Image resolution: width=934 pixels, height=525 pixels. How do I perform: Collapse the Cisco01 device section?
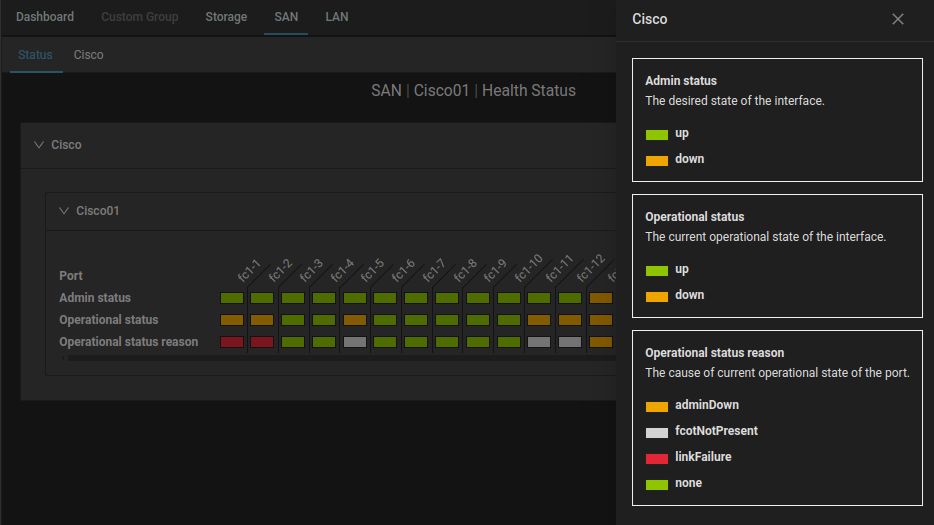[x=64, y=211]
